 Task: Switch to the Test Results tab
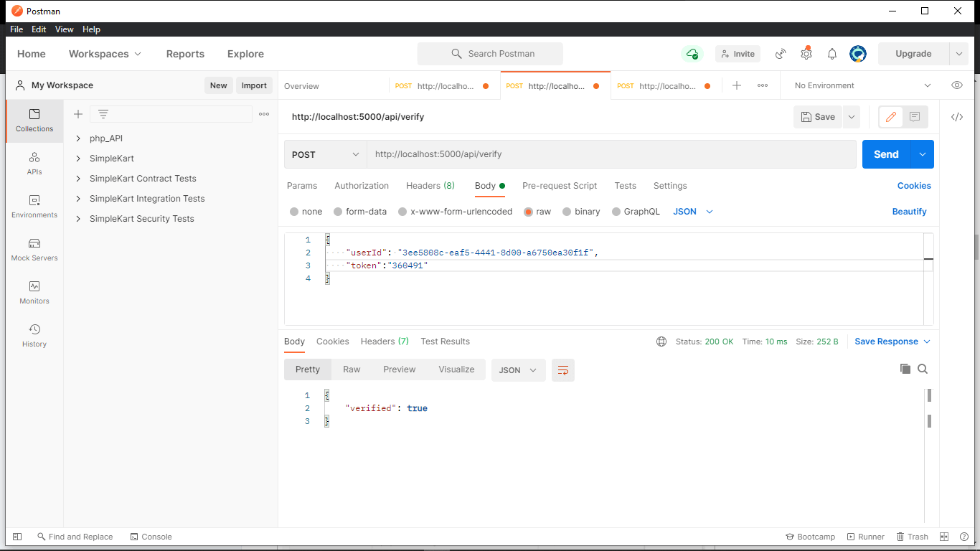click(x=446, y=342)
